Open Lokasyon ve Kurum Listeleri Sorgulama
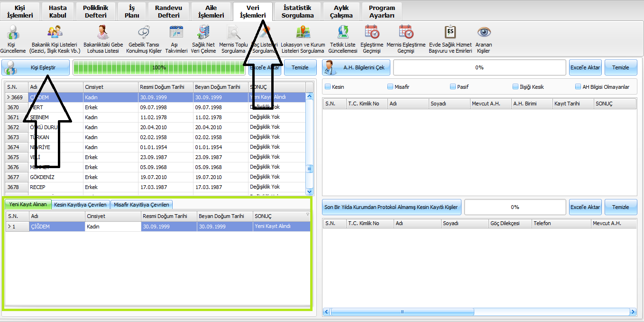 coord(303,33)
